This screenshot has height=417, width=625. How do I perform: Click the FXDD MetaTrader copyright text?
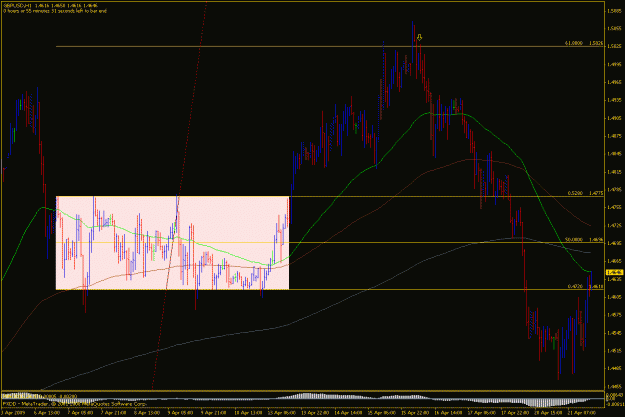(x=75, y=404)
